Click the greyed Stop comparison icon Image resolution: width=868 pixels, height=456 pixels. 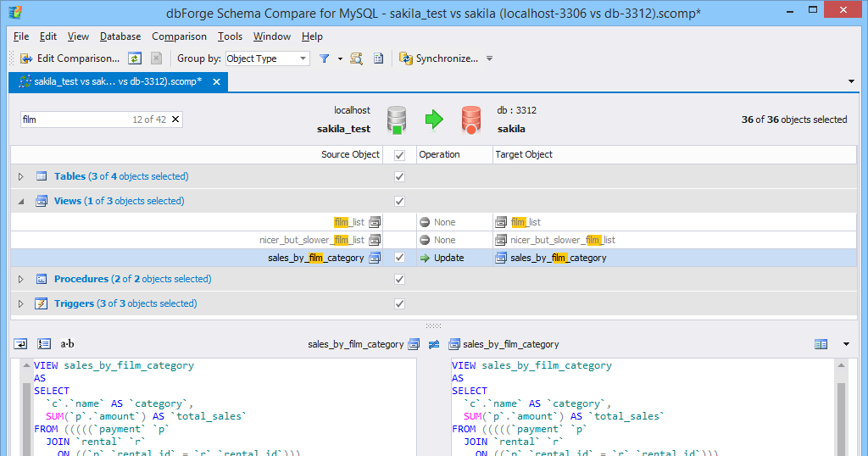pyautogui.click(x=156, y=58)
